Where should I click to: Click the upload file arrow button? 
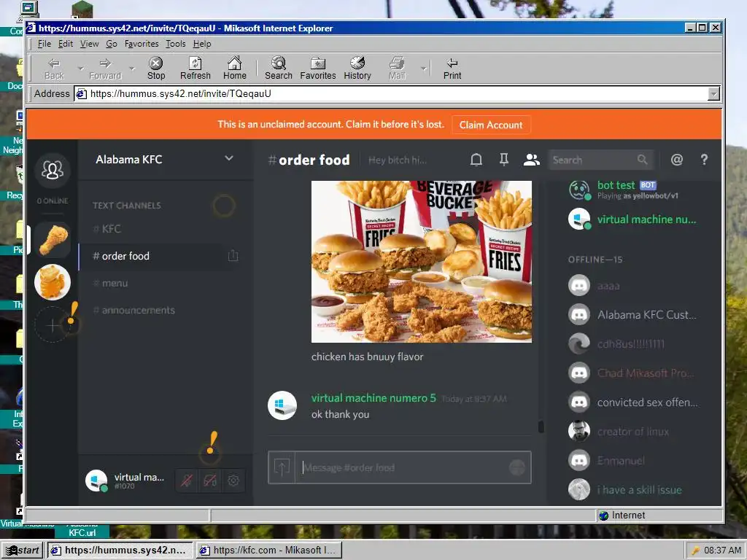click(282, 467)
